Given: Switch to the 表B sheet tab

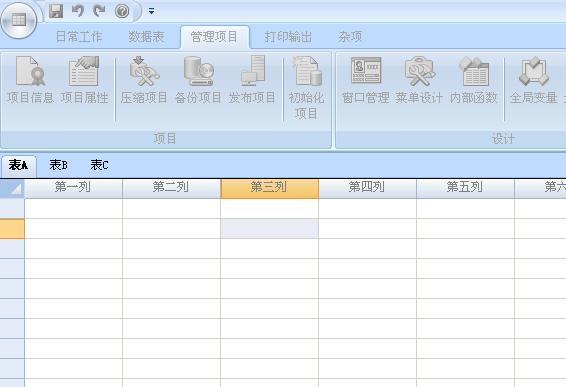Looking at the screenshot, I should [58, 165].
